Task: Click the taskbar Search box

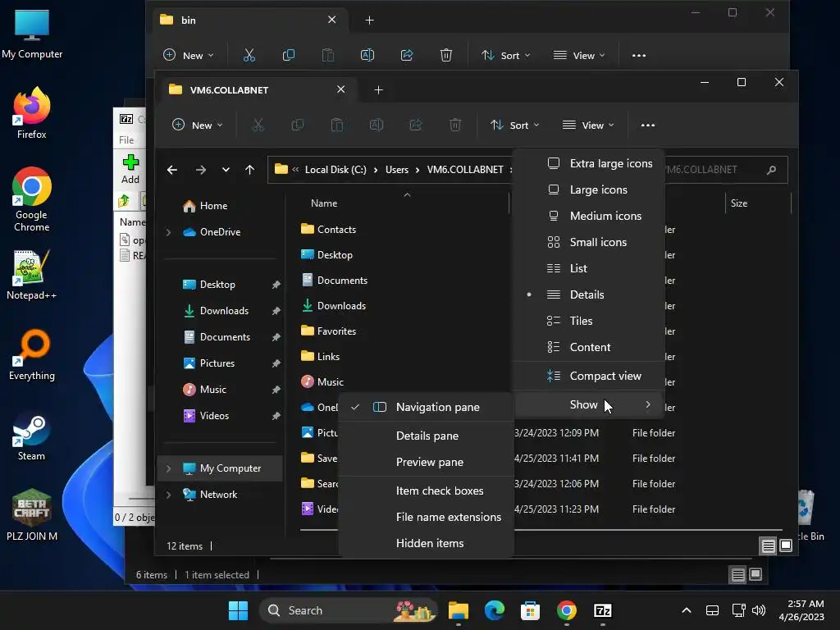Action: [349, 610]
